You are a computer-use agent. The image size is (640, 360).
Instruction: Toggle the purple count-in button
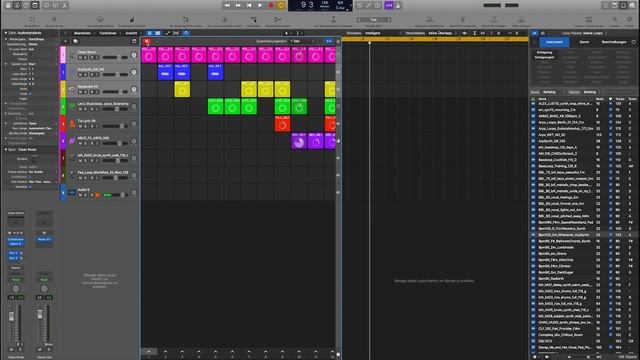389,5
